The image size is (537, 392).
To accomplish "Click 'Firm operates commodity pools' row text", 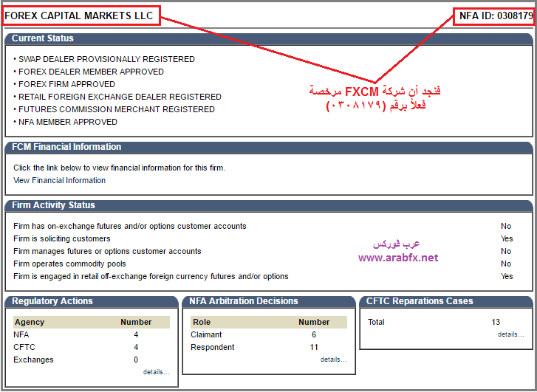I will tap(69, 264).
